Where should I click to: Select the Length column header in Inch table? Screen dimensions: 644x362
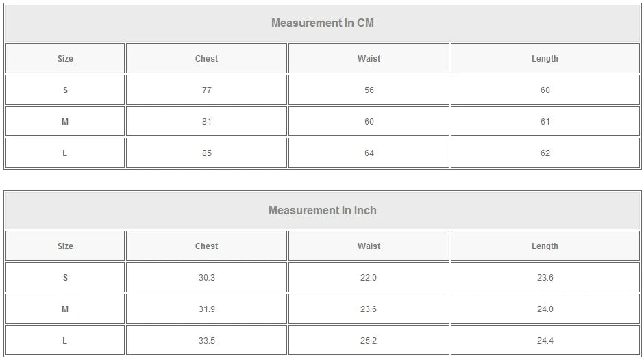545,246
